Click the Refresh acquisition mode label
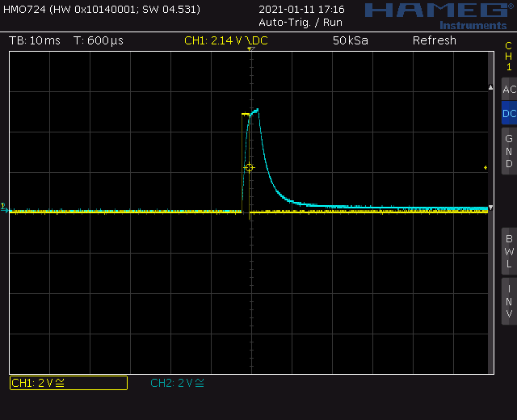Image resolution: width=517 pixels, height=420 pixels. point(434,41)
